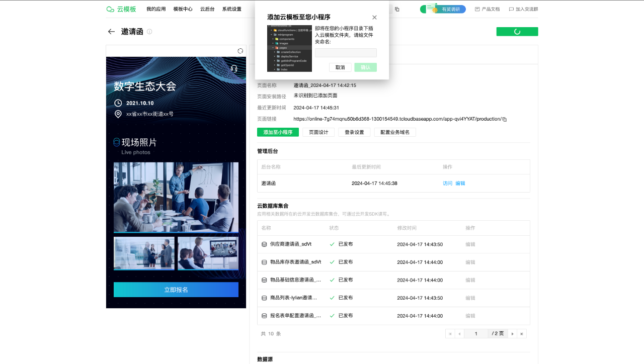Click database icon of 商品列表-lylian邀请 row
This screenshot has width=644, height=364.
(x=264, y=298)
